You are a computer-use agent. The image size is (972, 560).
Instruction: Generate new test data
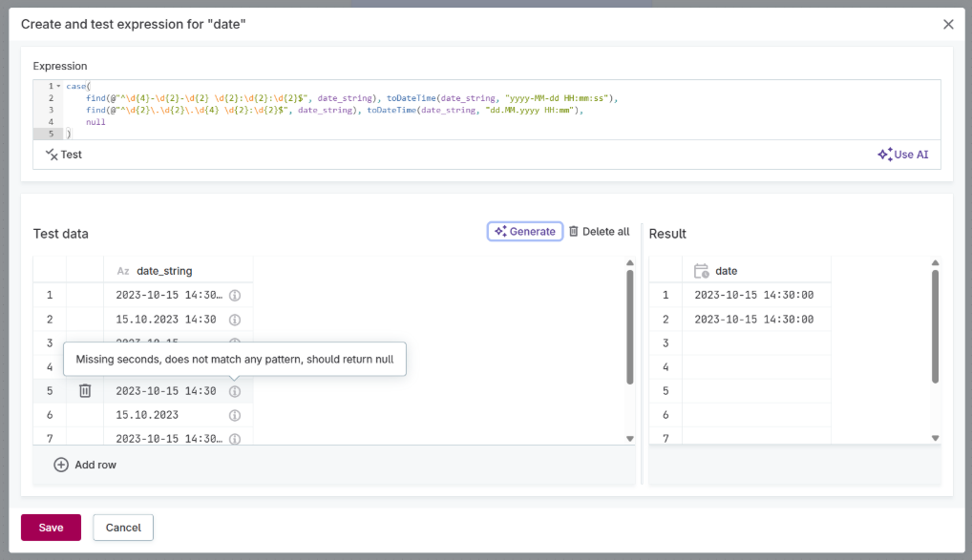[x=524, y=231]
